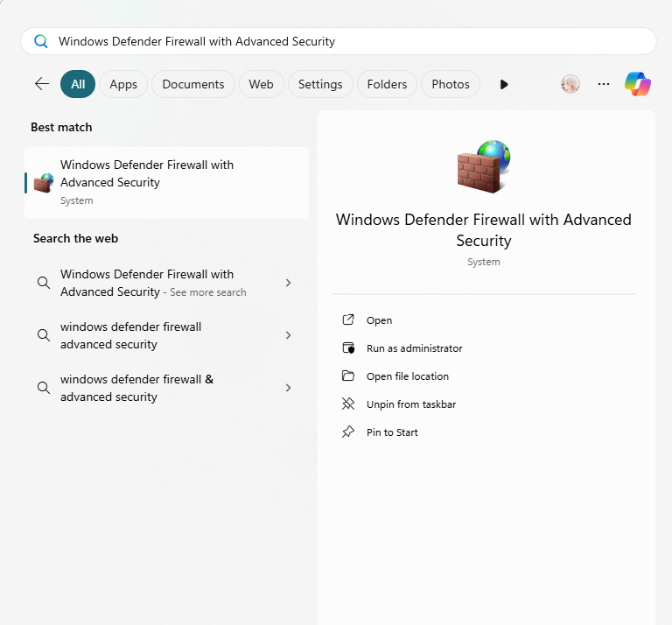Image resolution: width=672 pixels, height=625 pixels.
Task: Click the Open file location folder icon
Action: [348, 376]
